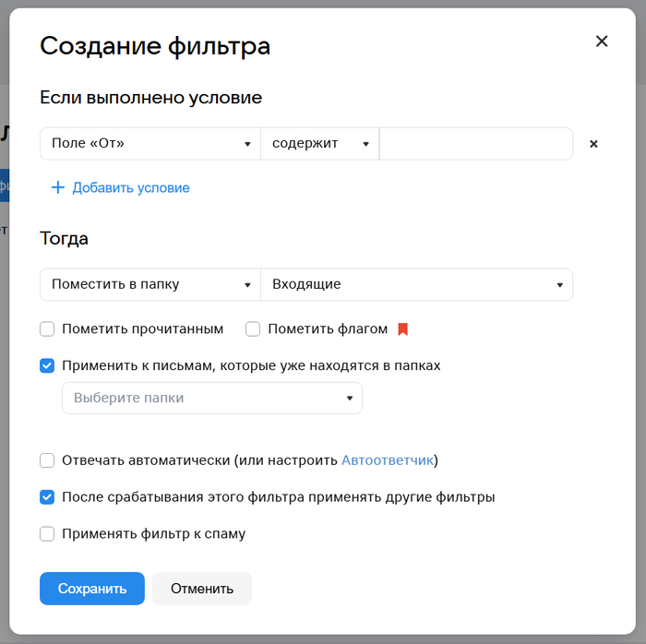Close the Создание фильтра dialog with X

pos(602,42)
